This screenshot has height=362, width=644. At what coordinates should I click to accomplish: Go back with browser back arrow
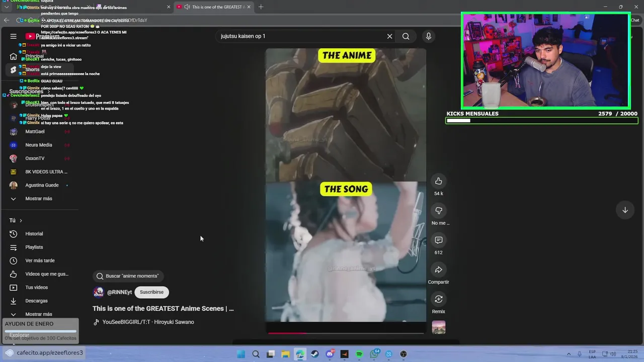(7, 20)
